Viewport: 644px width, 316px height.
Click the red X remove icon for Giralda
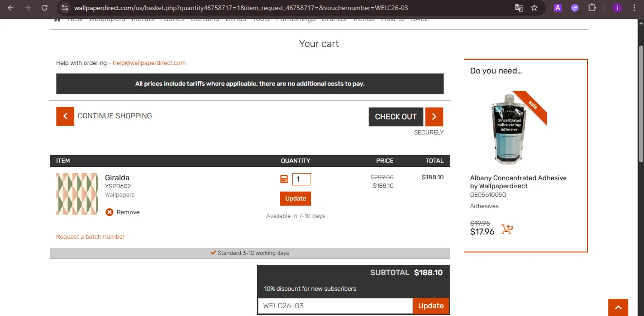click(109, 212)
